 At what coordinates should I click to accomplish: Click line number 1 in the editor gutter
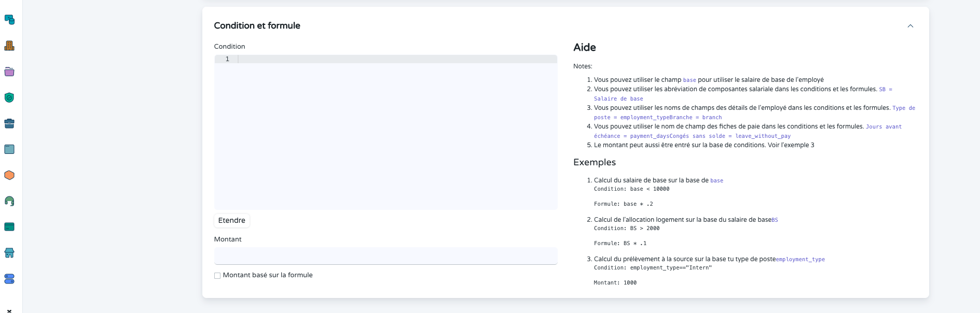coord(227,59)
